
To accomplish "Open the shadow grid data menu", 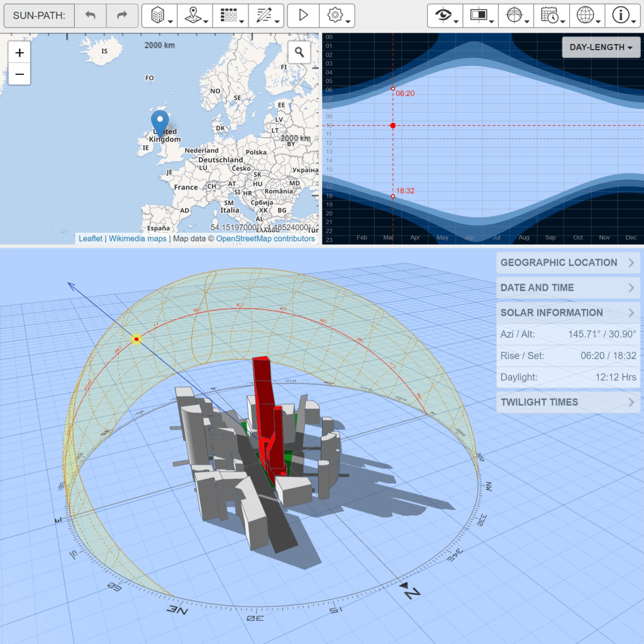I will (230, 15).
